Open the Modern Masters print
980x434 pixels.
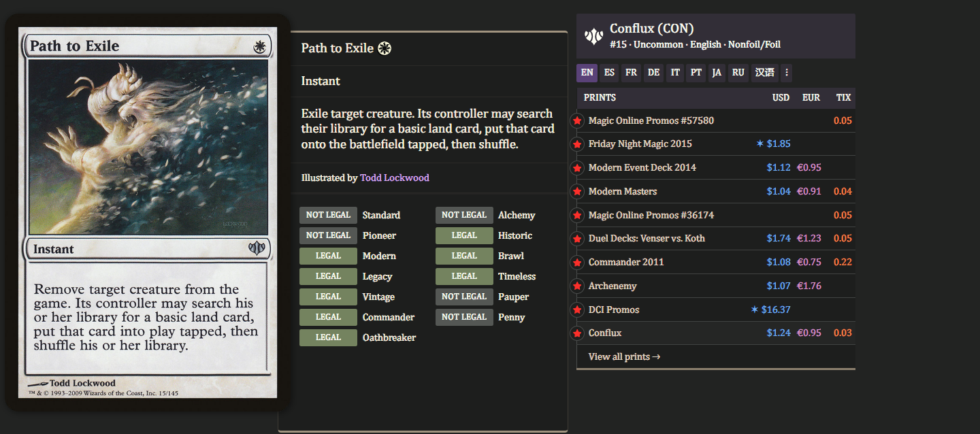tap(623, 192)
